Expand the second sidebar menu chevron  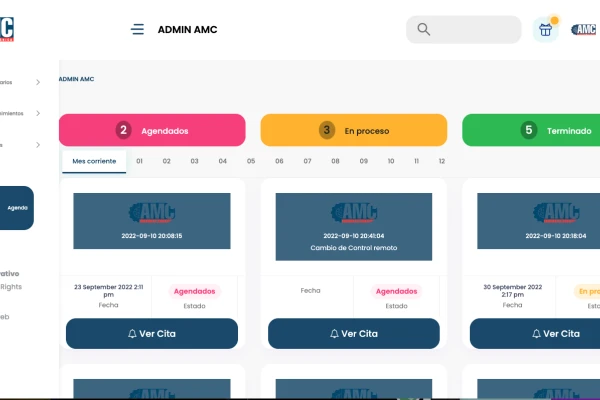point(38,113)
